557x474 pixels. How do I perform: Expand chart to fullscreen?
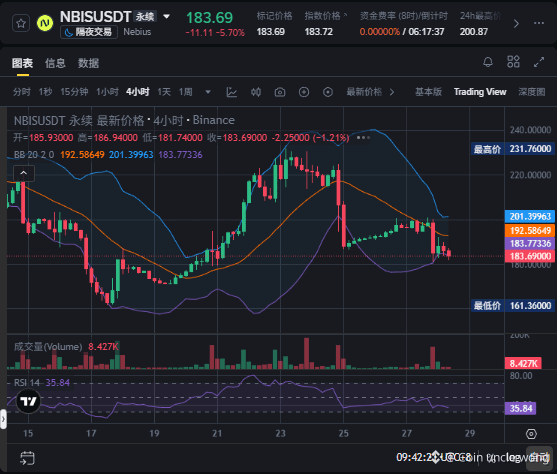[539, 62]
